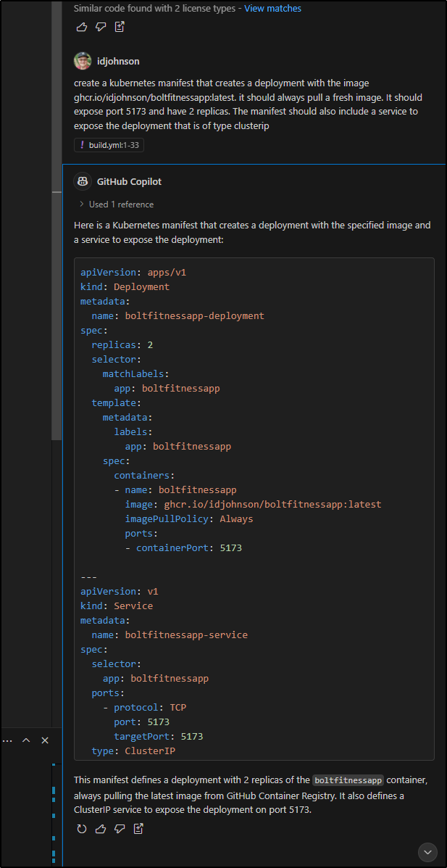
Task: Click the vertical scrollbar thumb on the left edge
Action: coord(57,221)
